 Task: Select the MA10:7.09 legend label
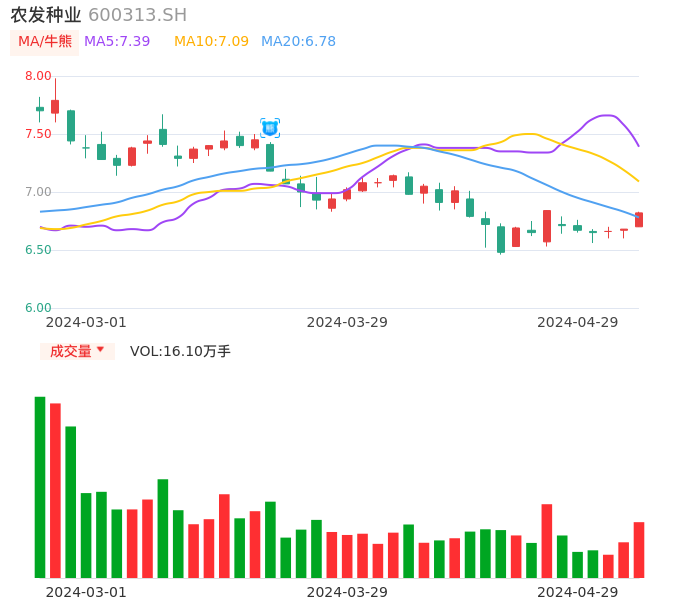click(x=211, y=42)
